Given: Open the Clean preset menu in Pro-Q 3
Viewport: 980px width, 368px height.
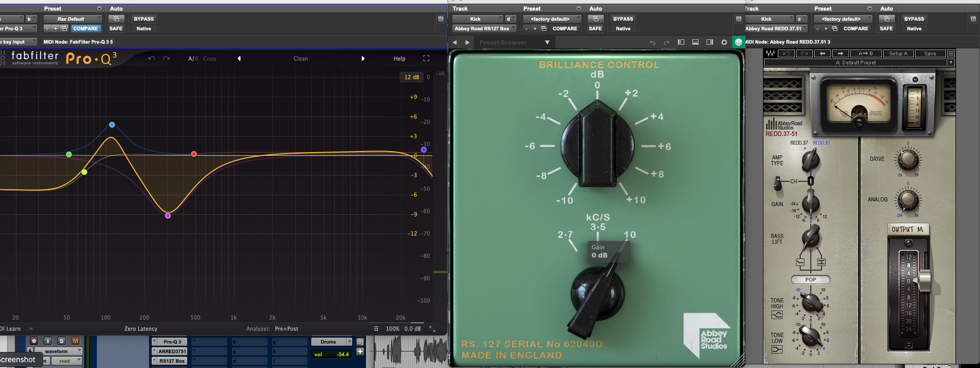Looking at the screenshot, I should [x=301, y=58].
